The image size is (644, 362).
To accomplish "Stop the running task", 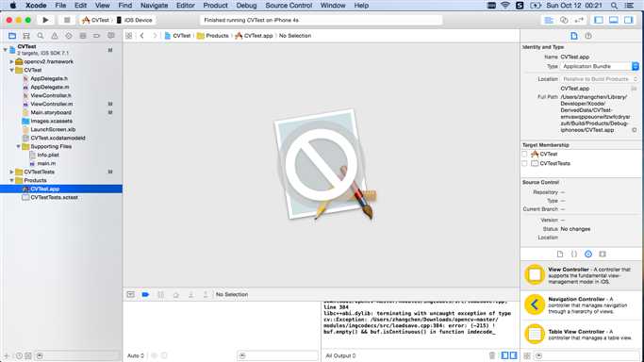I will pyautogui.click(x=67, y=20).
